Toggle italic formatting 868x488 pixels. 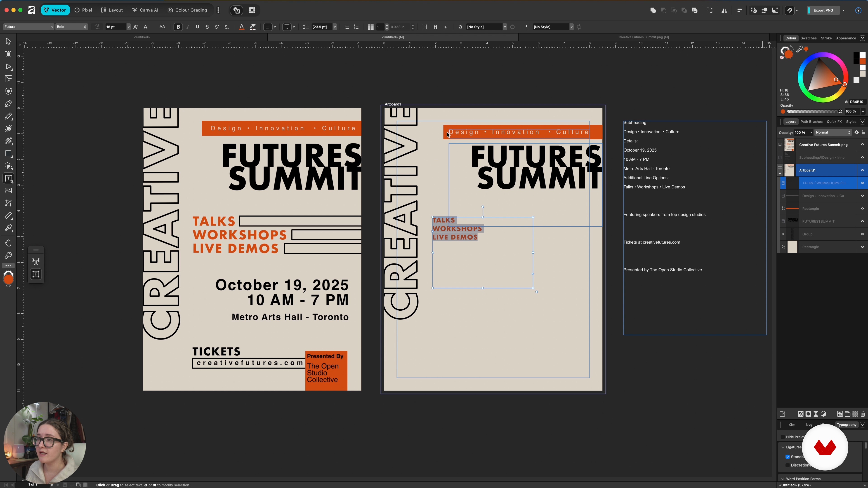(188, 27)
